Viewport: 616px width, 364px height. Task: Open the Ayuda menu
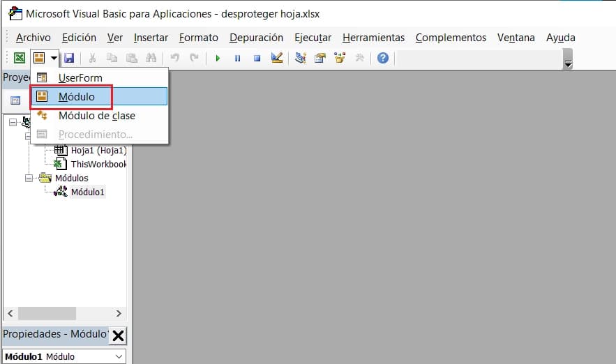(561, 37)
